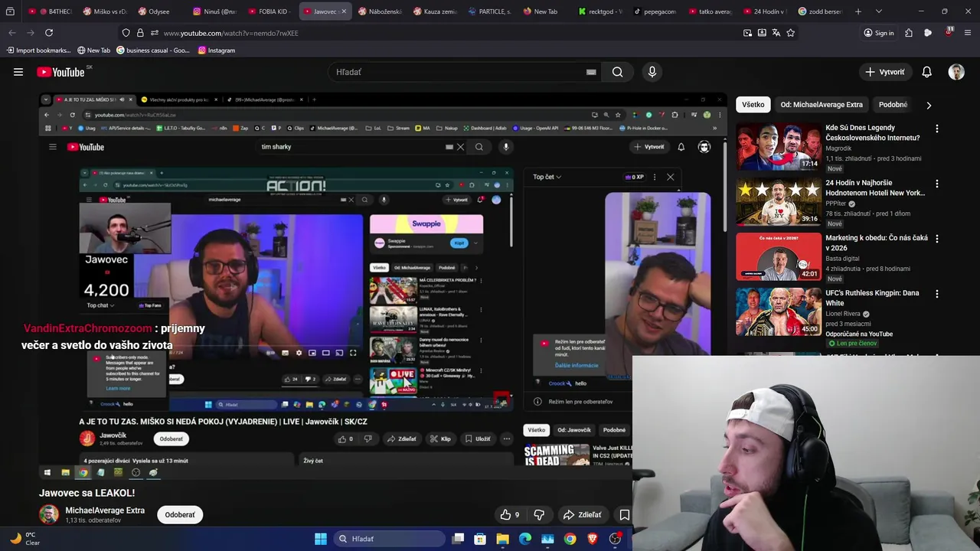The image size is (980, 551).
Task: Dislike the Jawovec sa LEAKOL video
Action: [539, 514]
